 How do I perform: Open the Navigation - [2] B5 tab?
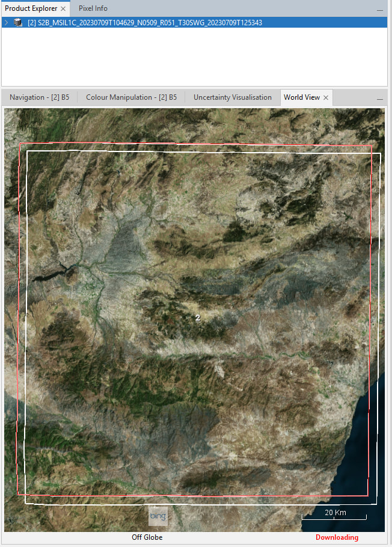click(x=39, y=97)
